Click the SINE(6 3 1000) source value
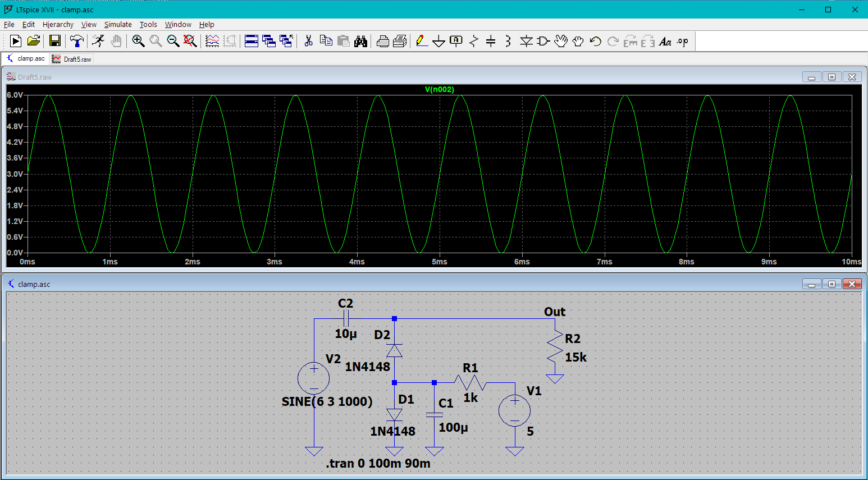 [327, 401]
